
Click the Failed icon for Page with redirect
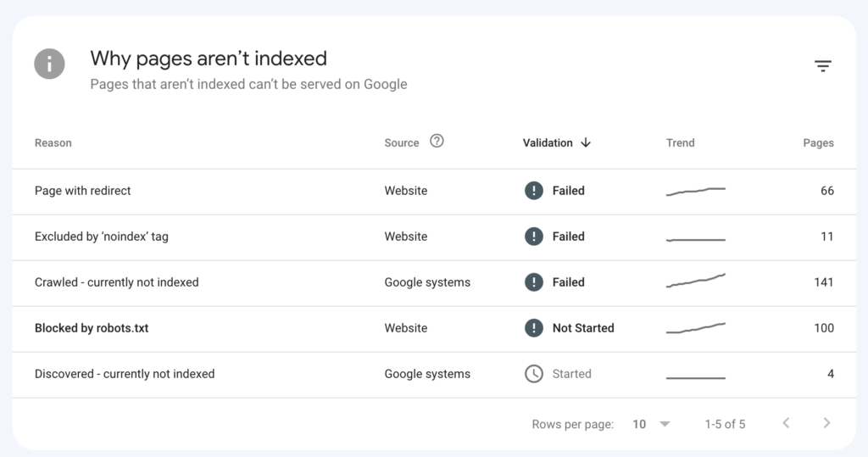click(x=533, y=191)
